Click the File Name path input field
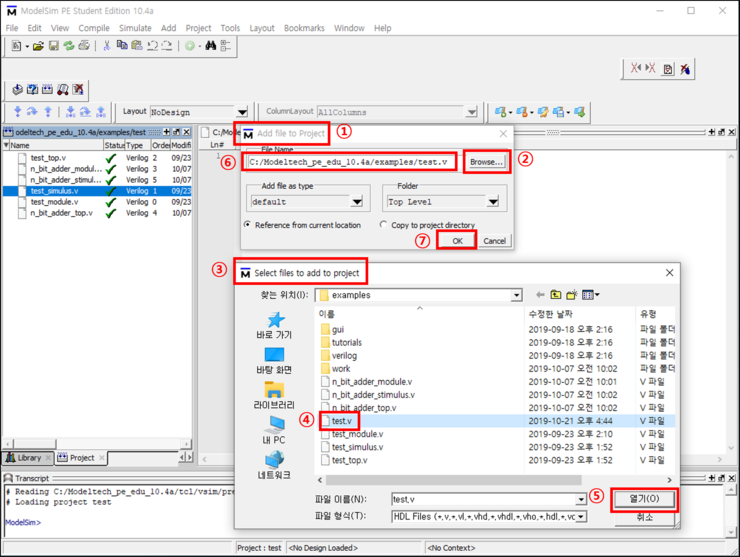Viewport: 740px width, 557px height. pyautogui.click(x=352, y=162)
